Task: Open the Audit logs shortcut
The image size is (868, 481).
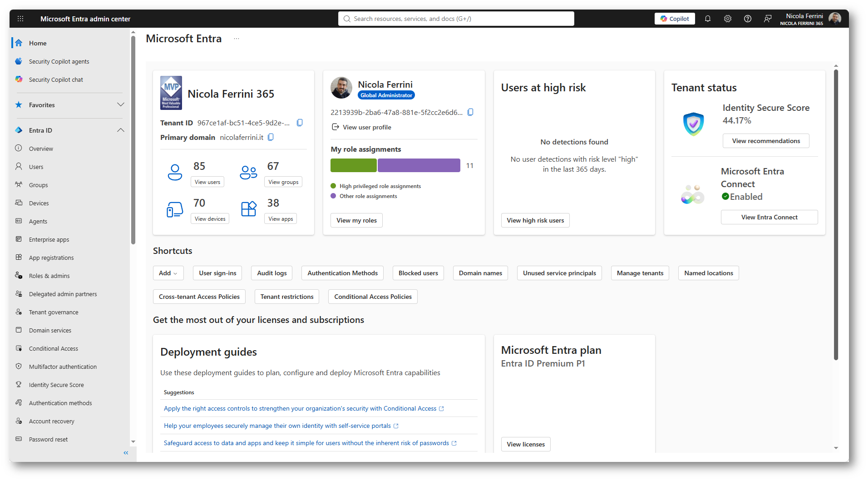Action: (272, 273)
